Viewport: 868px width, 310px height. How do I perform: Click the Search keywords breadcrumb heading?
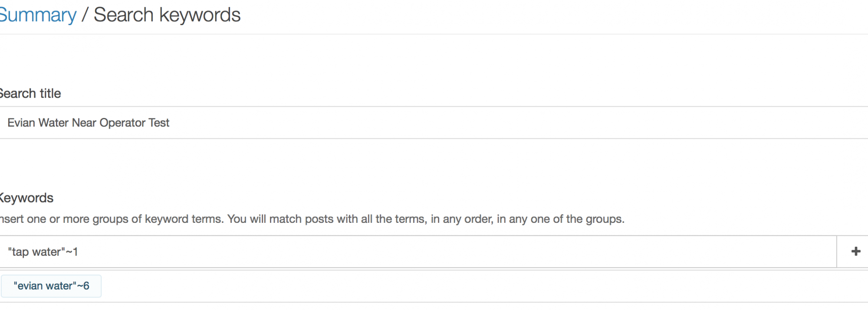coord(167,15)
